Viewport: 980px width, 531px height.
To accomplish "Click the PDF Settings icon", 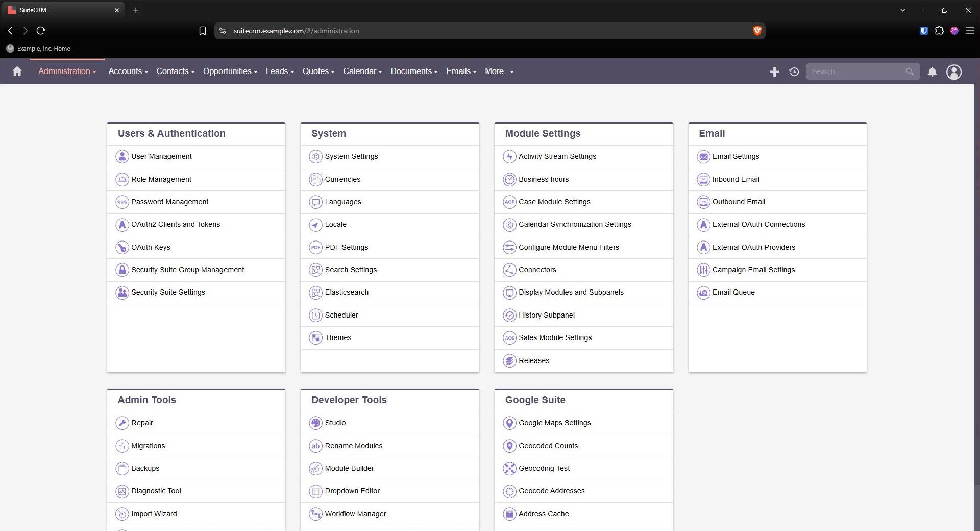I will (315, 247).
